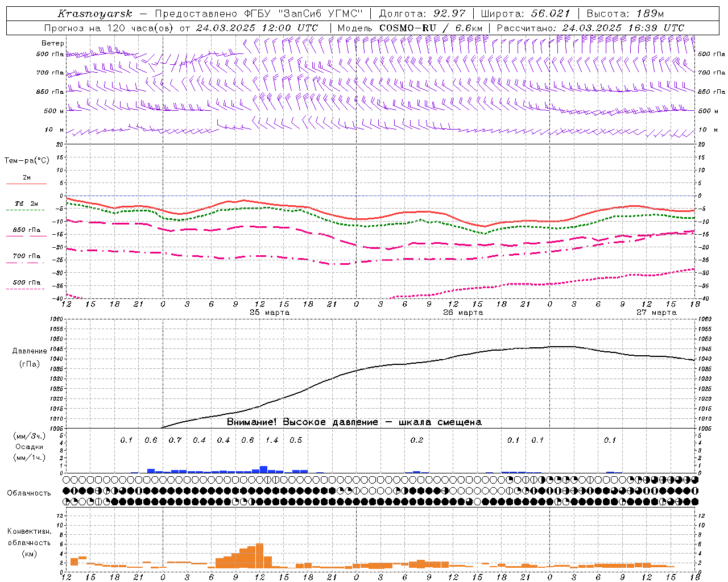Click the Облачность cloudiness label
Viewport: 728px width, 582px height.
coord(29,493)
